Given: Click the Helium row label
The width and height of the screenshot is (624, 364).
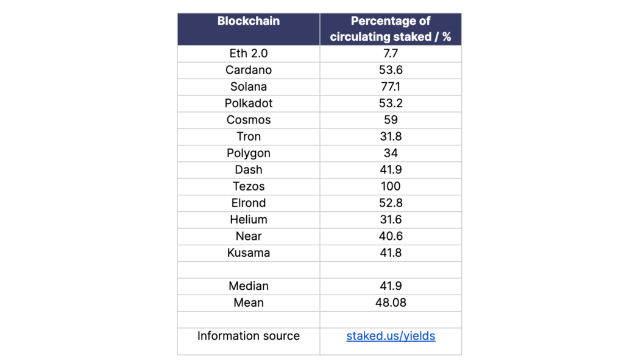Looking at the screenshot, I should pos(249,220).
